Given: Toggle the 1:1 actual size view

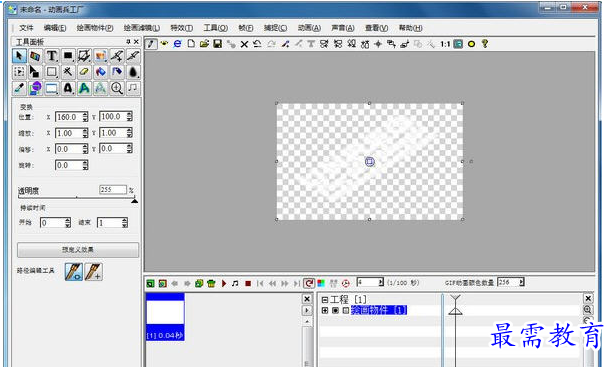Looking at the screenshot, I should click(x=445, y=44).
